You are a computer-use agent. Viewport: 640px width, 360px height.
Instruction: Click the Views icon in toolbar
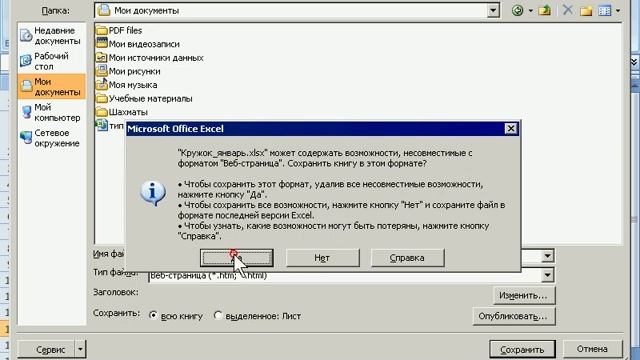click(x=604, y=11)
